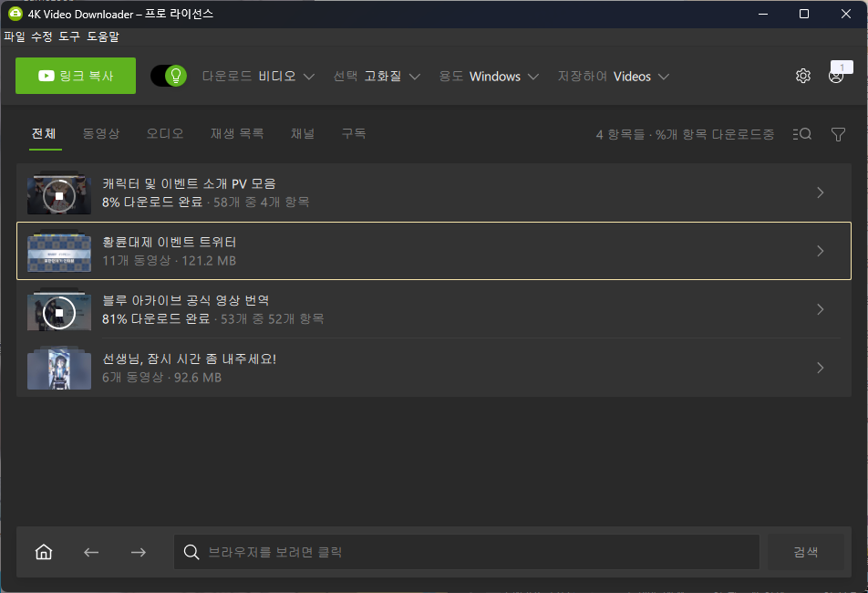Click the browser back arrow
868x593 pixels.
91,552
